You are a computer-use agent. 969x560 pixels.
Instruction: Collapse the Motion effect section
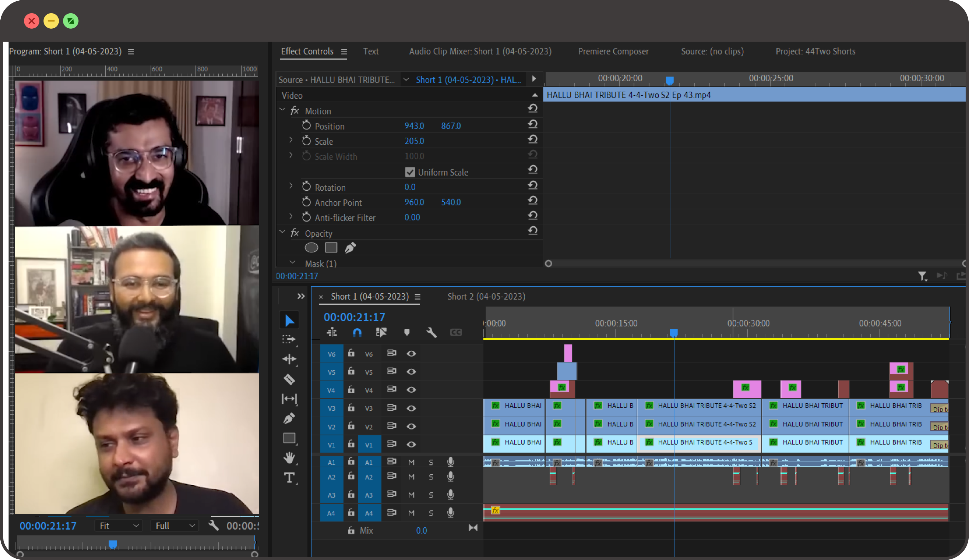(282, 110)
